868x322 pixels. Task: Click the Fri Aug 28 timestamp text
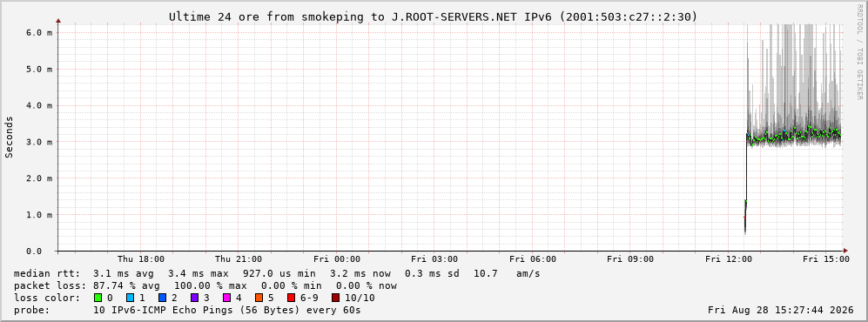[x=781, y=310]
